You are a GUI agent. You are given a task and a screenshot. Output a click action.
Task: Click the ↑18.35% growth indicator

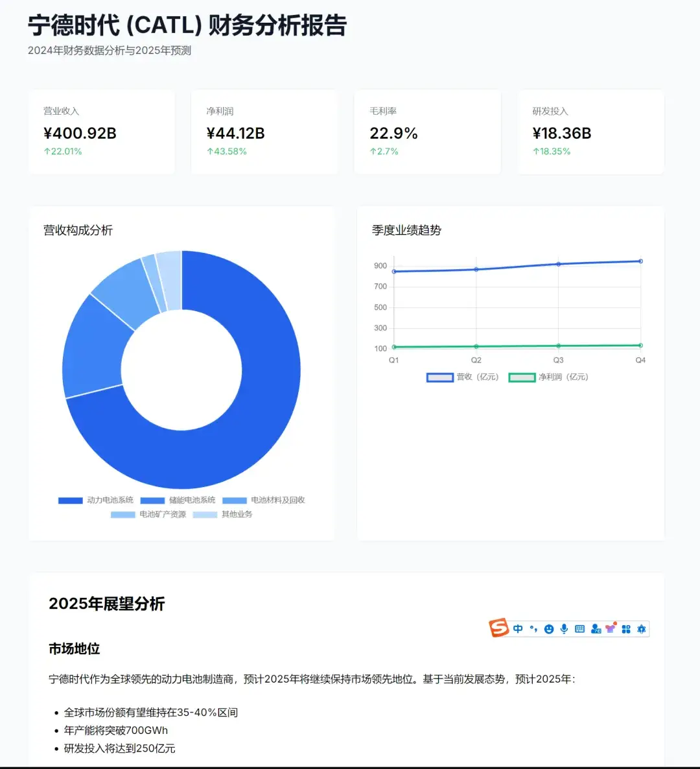click(x=552, y=151)
